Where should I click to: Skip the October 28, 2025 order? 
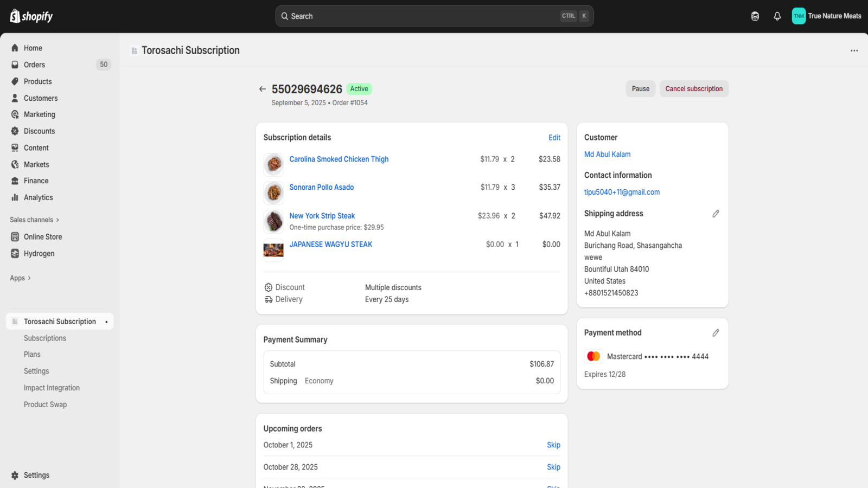[553, 467]
